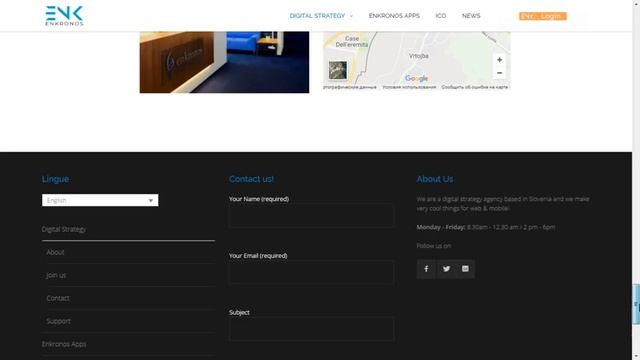640x360 pixels.
Task: Click the Enkronos ENK logo
Action: [64, 16]
